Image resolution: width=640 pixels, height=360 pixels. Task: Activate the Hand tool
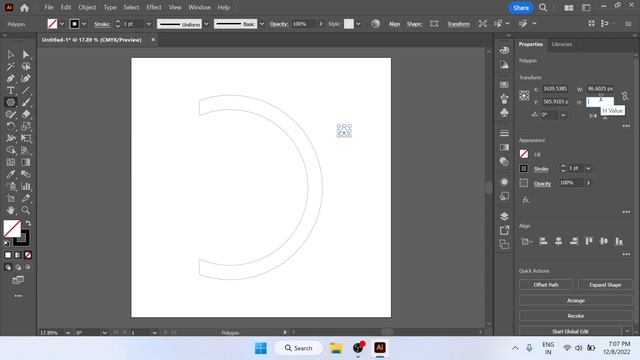(11, 210)
